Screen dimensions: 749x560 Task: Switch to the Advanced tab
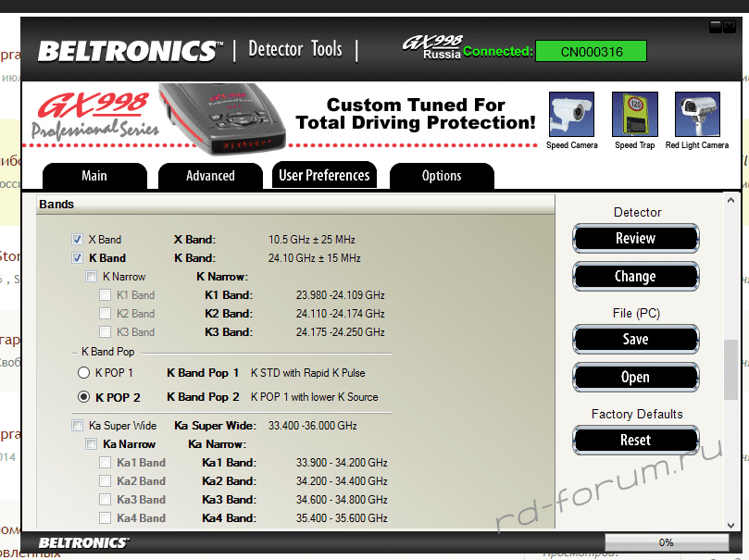click(210, 176)
